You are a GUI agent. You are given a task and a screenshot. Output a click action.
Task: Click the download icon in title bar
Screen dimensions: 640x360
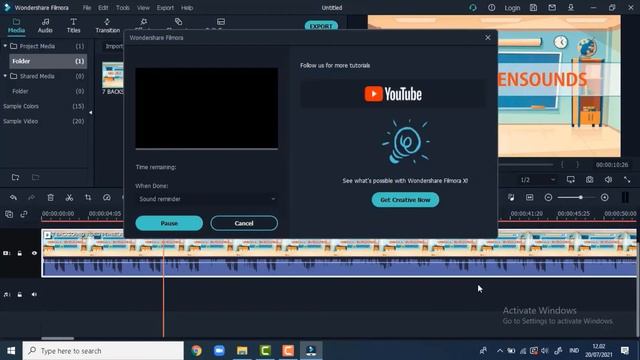pyautogui.click(x=571, y=7)
